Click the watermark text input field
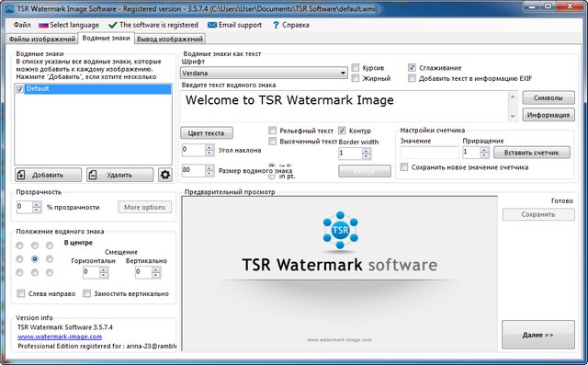The height and width of the screenshot is (365, 588). [345, 106]
